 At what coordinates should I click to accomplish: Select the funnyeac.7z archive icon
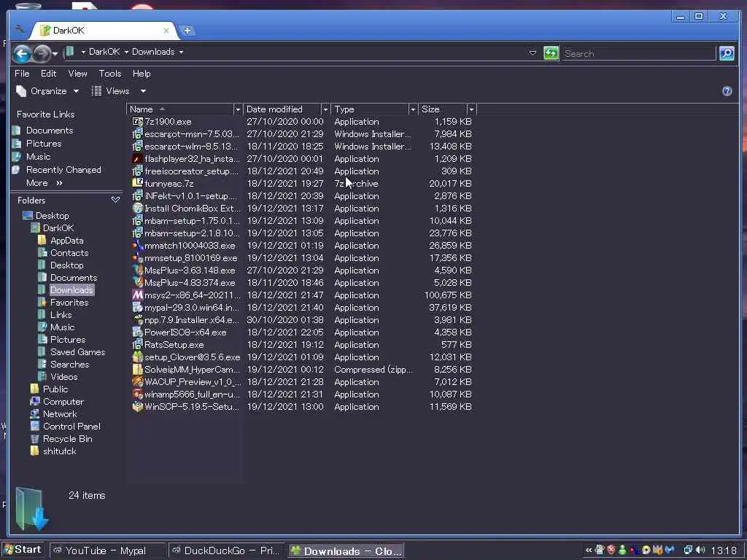pos(137,183)
